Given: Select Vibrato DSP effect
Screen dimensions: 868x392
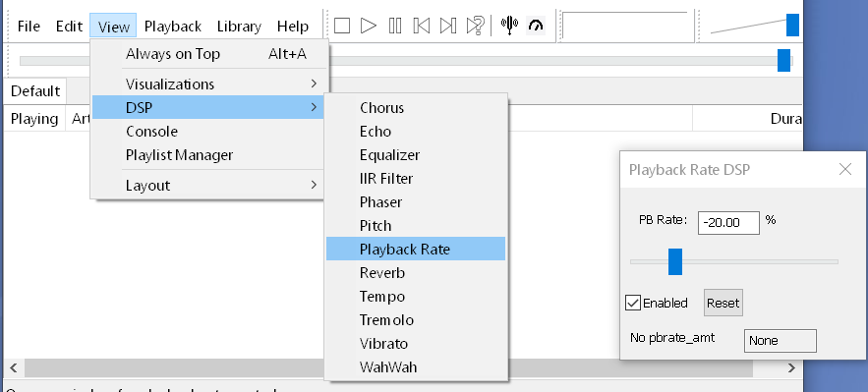Looking at the screenshot, I should point(416,343).
